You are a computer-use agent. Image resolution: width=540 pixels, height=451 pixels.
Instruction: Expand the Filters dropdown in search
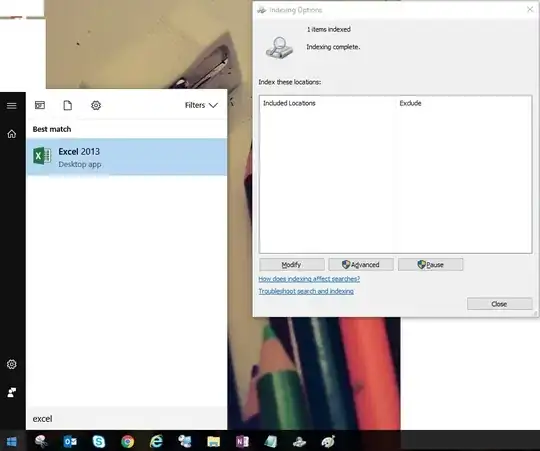[x=201, y=105]
